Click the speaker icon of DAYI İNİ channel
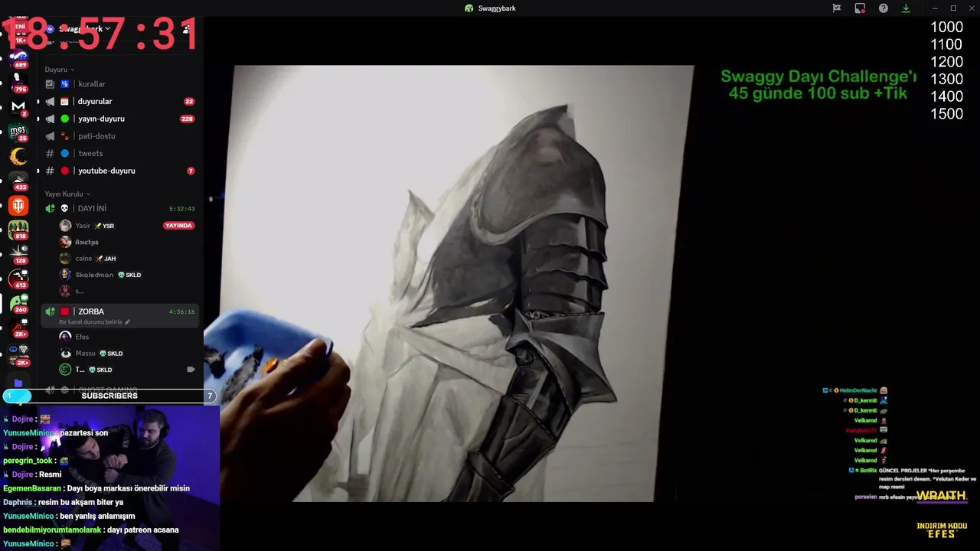Image resolution: width=980 pixels, height=551 pixels. point(50,208)
